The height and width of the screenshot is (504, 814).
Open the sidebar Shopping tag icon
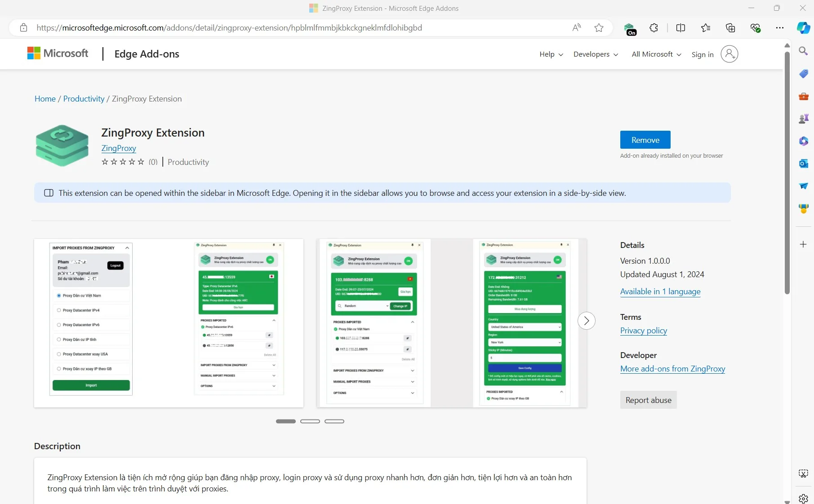[x=803, y=73]
